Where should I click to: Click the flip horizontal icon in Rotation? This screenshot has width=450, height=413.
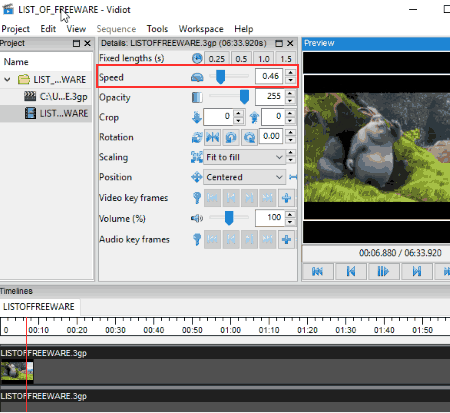click(x=212, y=137)
